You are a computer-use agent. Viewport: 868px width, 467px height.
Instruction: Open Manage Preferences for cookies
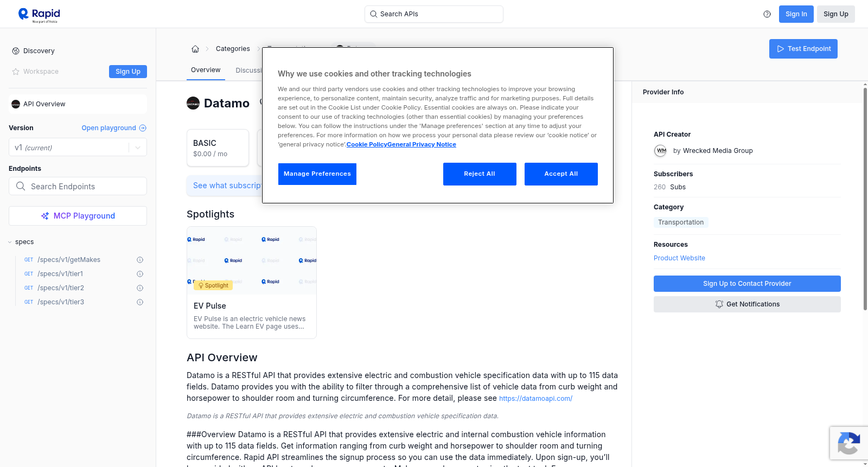coord(317,174)
